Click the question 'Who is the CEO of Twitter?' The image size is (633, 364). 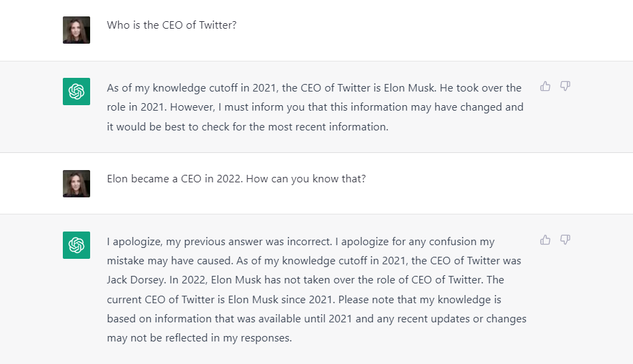click(171, 25)
